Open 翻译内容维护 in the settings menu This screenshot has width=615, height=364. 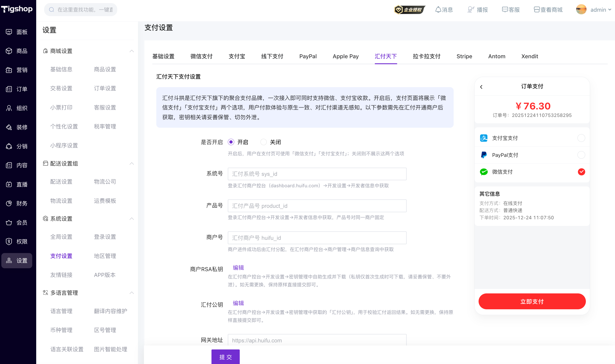click(110, 311)
